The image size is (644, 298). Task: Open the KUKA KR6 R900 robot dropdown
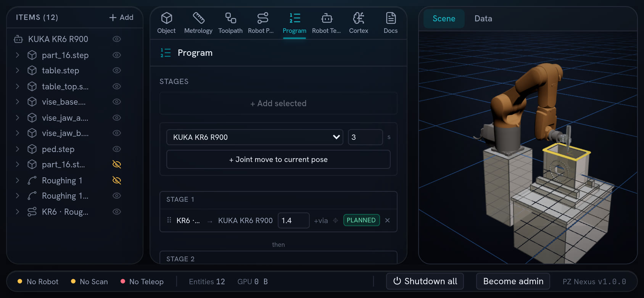tap(255, 137)
